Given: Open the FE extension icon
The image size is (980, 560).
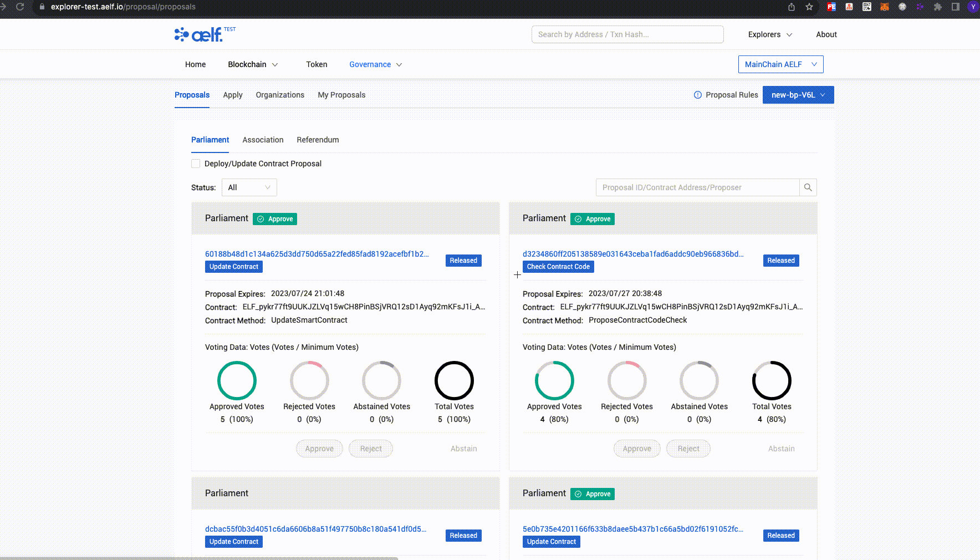Looking at the screenshot, I should [x=831, y=7].
